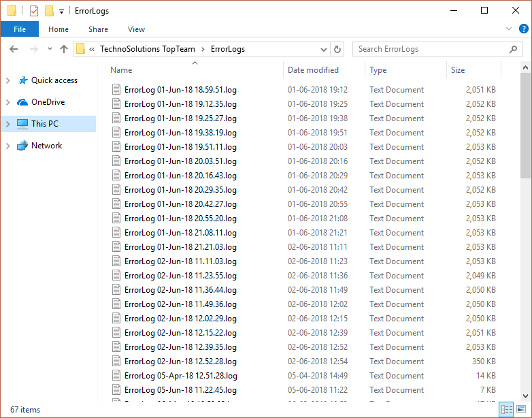This screenshot has width=532, height=418.
Task: Expand the This PC tree node
Action: [x=7, y=124]
